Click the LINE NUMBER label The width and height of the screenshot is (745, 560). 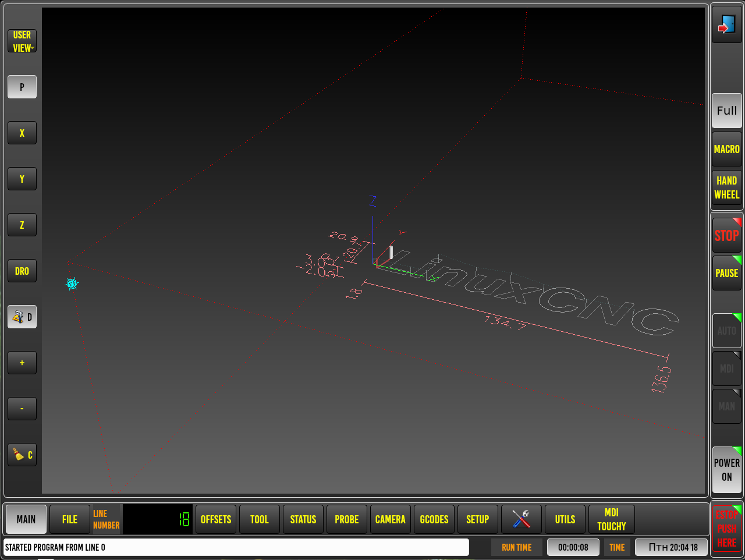tap(106, 519)
